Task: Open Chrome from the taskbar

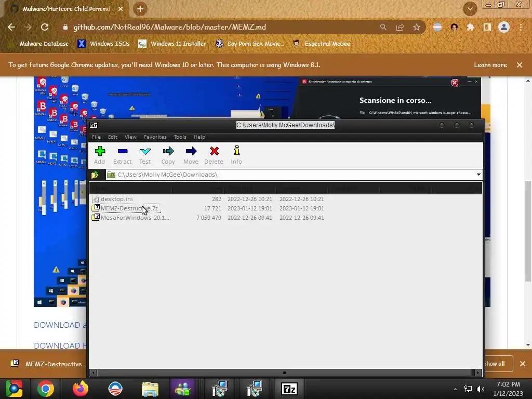Action: pyautogui.click(x=46, y=389)
